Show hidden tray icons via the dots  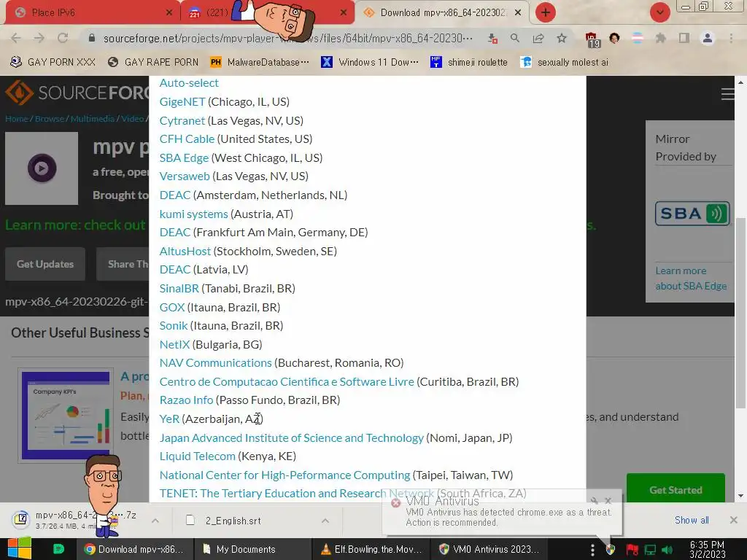[x=592, y=550]
